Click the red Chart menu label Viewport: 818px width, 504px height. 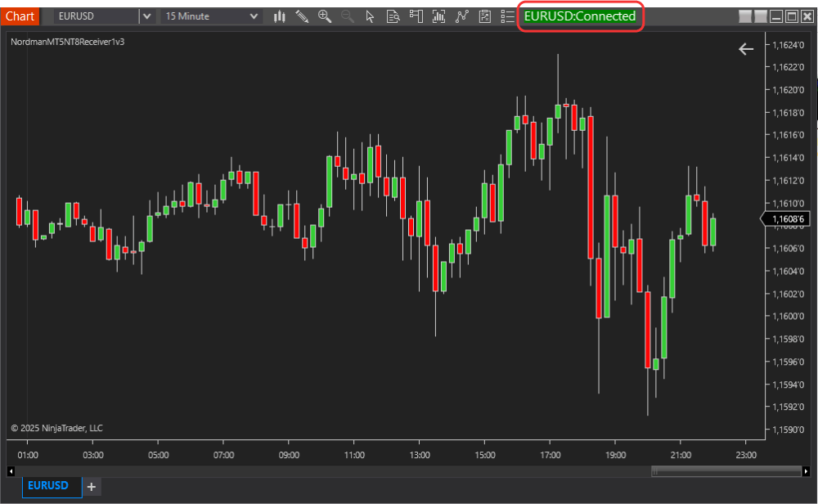pyautogui.click(x=20, y=16)
